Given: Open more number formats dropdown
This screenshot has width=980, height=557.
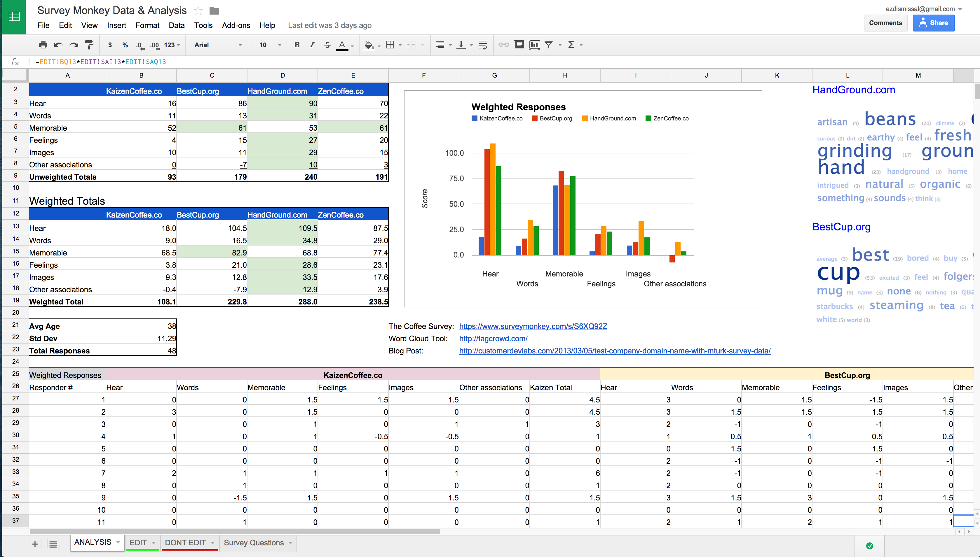Looking at the screenshot, I should [172, 45].
